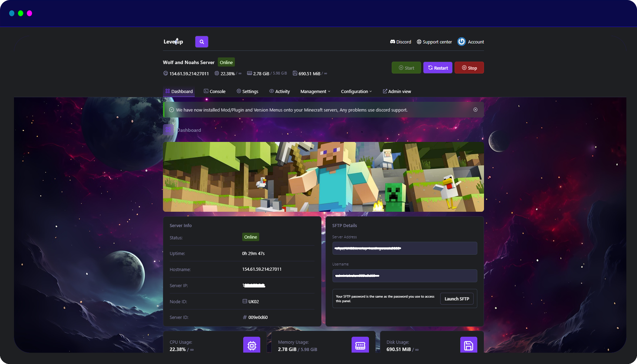This screenshot has width=637, height=364.
Task: Click the Disk Usage save icon
Action: click(x=469, y=345)
